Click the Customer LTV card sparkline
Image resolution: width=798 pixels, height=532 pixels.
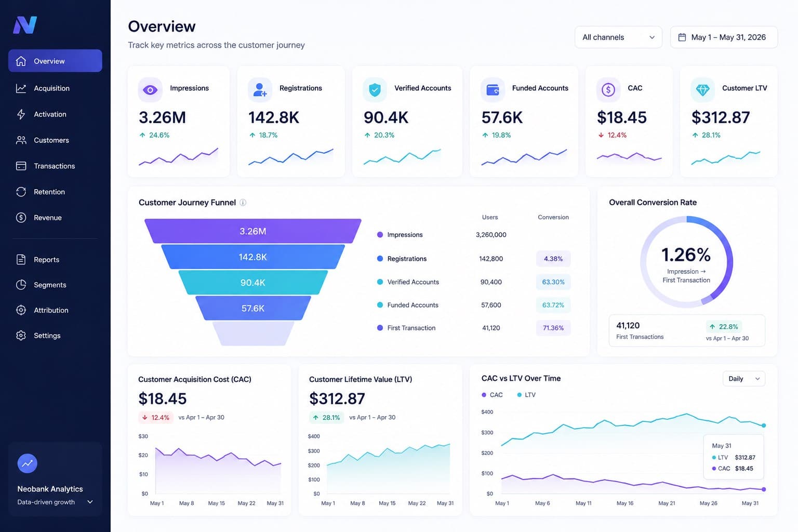(x=725, y=157)
